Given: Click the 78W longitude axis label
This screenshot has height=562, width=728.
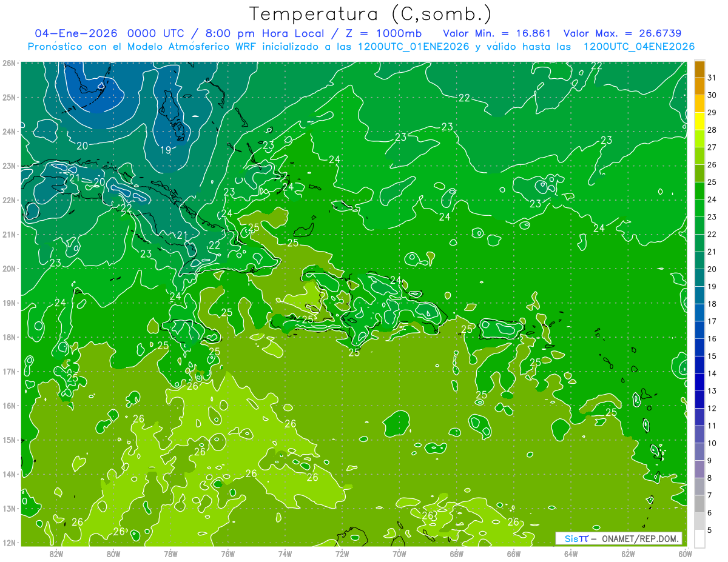Looking at the screenshot, I should (170, 553).
